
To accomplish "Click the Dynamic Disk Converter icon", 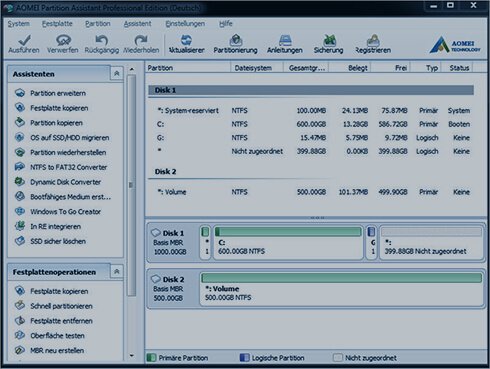I will 20,182.
